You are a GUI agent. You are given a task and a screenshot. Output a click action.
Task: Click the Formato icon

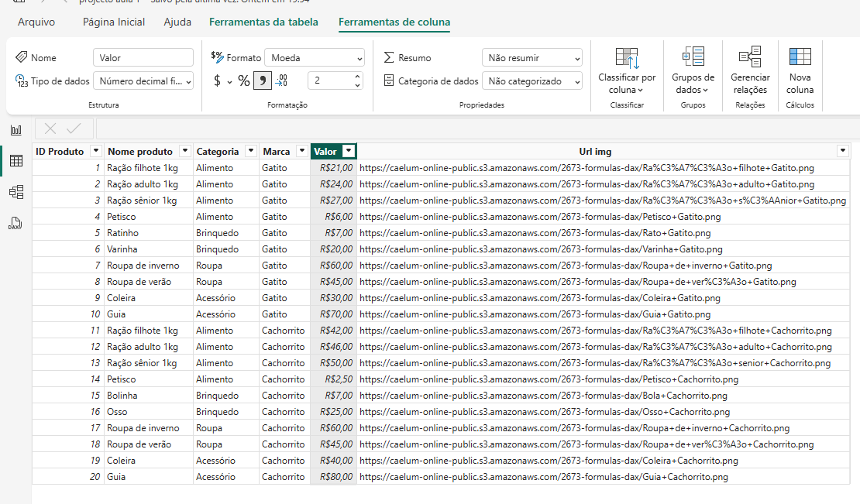(x=217, y=57)
